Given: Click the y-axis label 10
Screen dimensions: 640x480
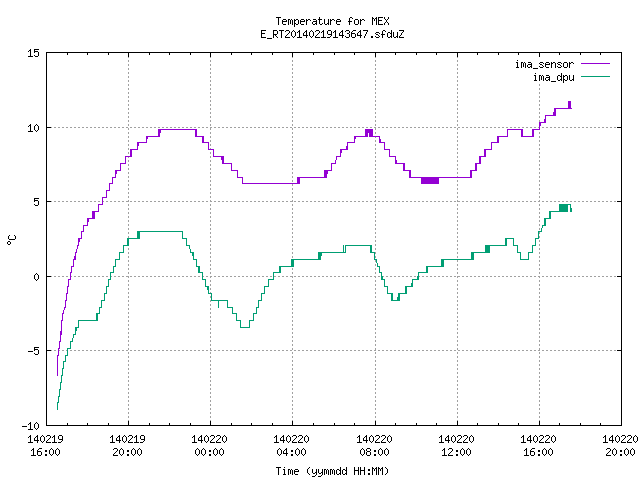Looking at the screenshot, I should 33,128.
